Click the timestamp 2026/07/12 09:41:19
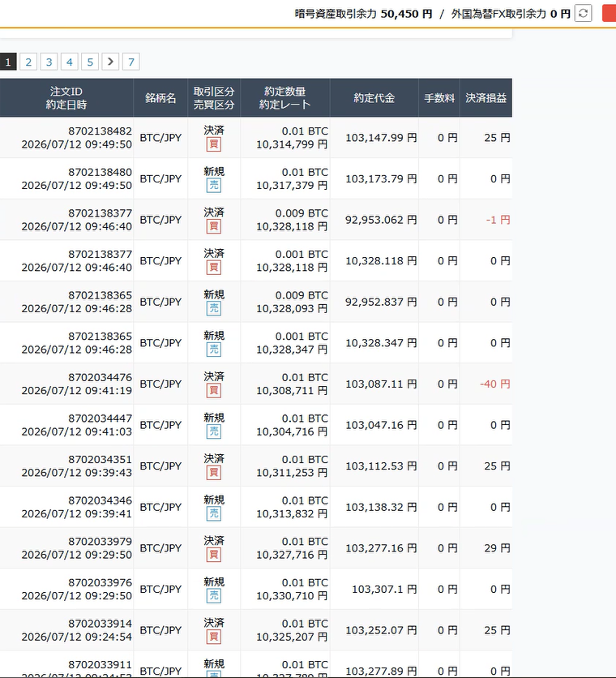 tap(76, 390)
